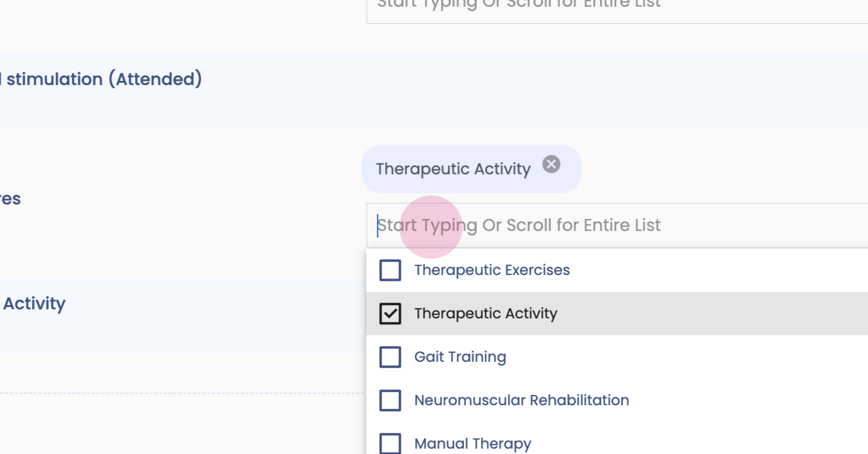Click the Therapeutic Activity option text
Screen dimensions: 868x454
tap(486, 314)
